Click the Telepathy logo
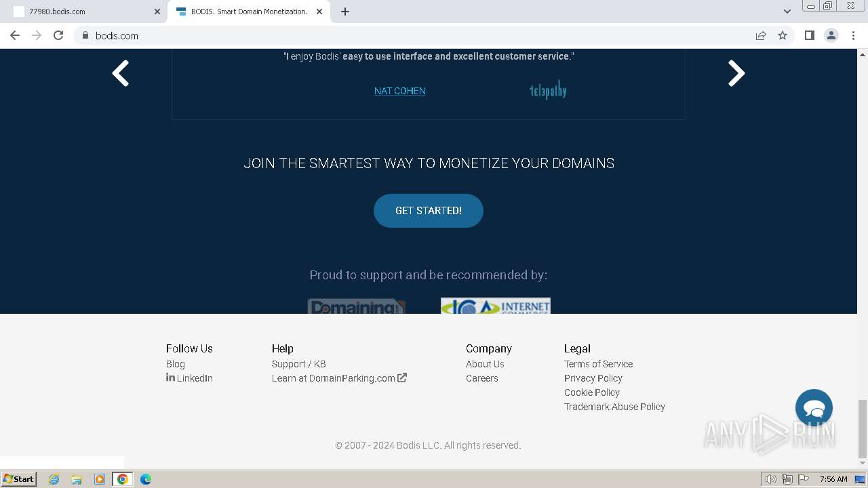 coord(548,90)
